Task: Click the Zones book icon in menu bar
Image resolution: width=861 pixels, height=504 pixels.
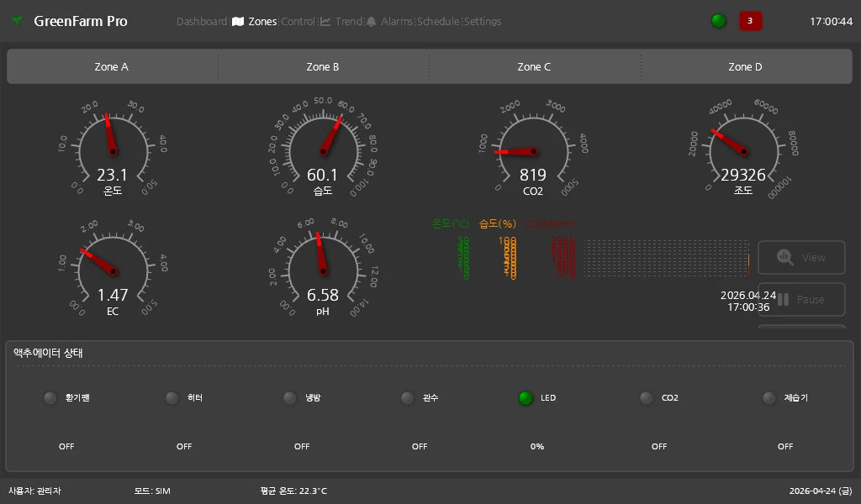Action: [x=239, y=21]
